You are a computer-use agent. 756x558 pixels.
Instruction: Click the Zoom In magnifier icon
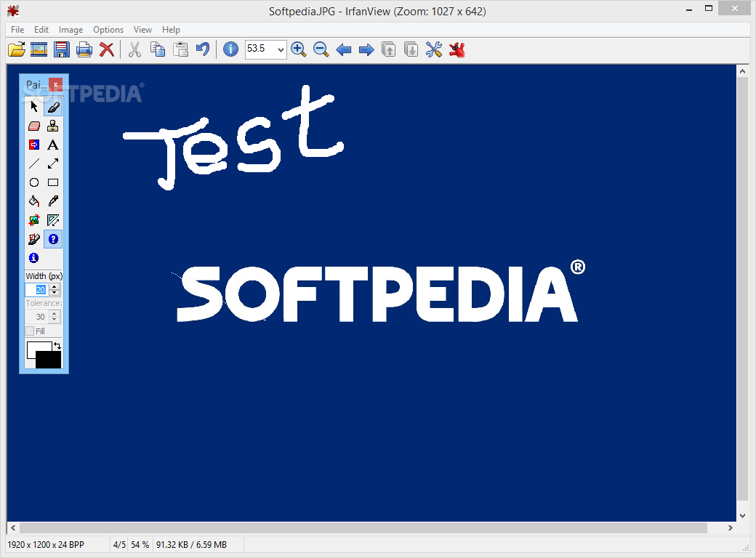pos(299,49)
